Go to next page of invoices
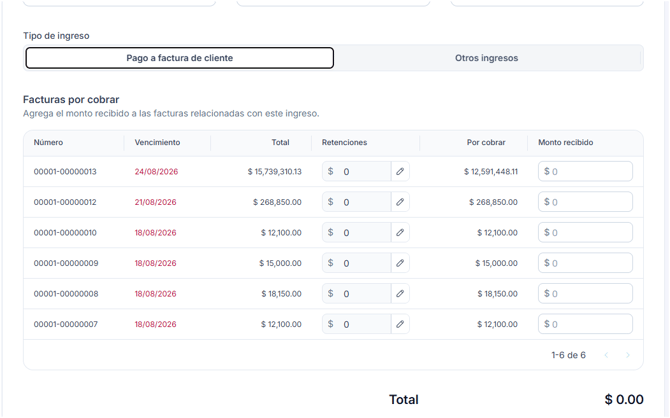670x418 pixels. (x=628, y=355)
